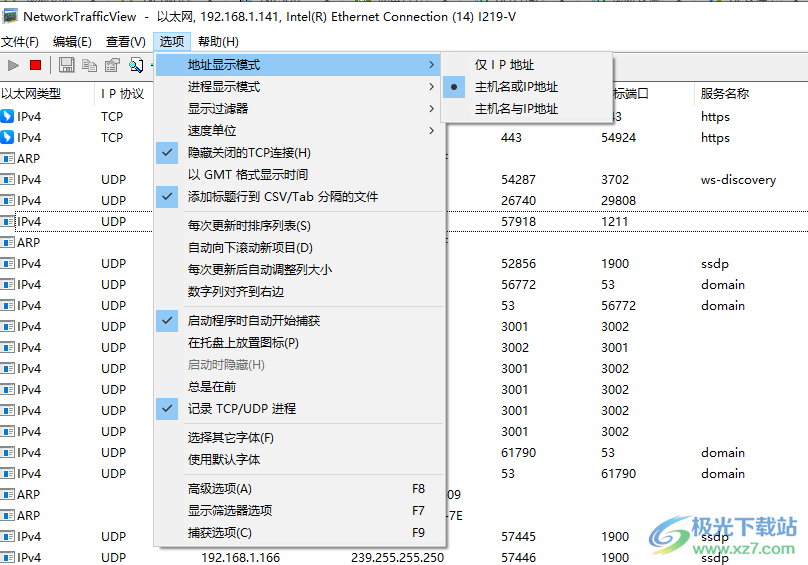Screen dimensions: 808x565
Task: Open the 编辑(E) menu
Action: tap(72, 42)
